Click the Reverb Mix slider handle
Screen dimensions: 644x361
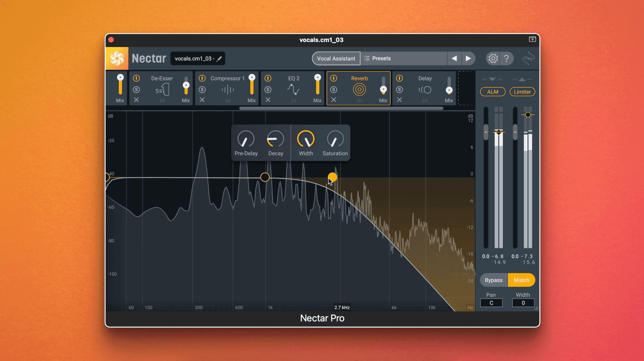pos(383,89)
